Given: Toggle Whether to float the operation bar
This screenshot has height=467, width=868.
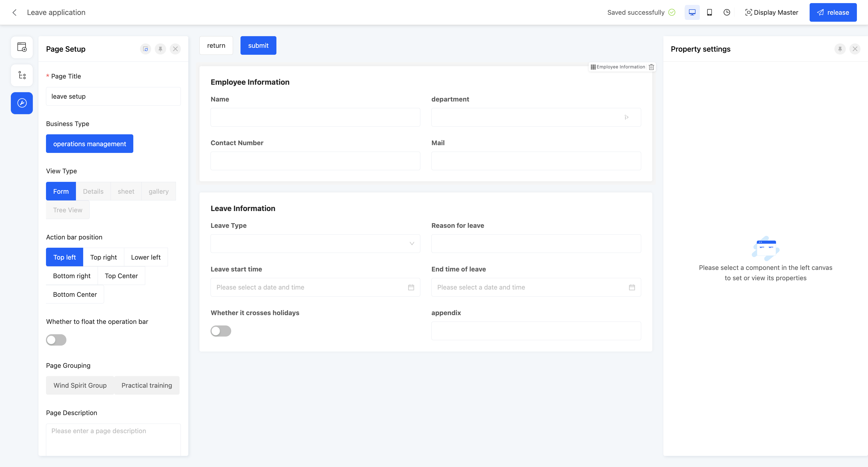Looking at the screenshot, I should click(56, 340).
